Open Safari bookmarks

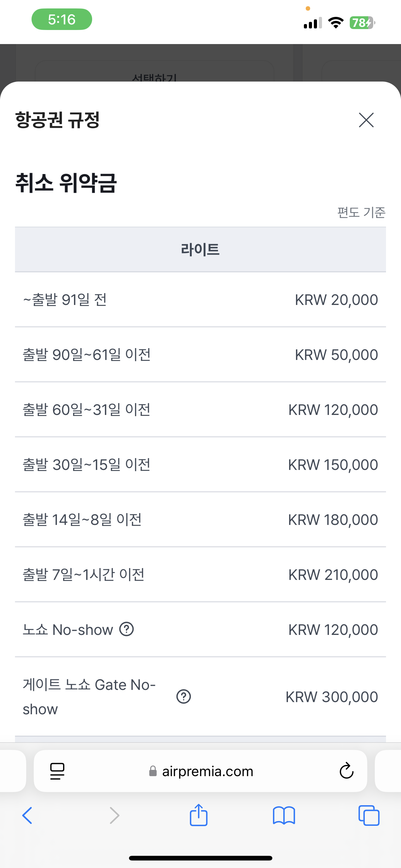[x=284, y=816]
